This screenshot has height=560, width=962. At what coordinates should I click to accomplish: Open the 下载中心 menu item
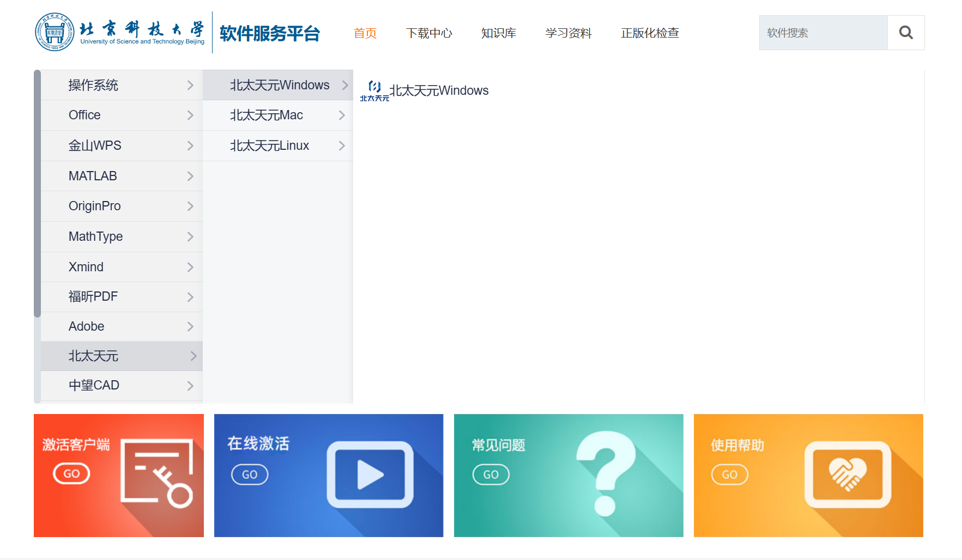click(x=429, y=33)
